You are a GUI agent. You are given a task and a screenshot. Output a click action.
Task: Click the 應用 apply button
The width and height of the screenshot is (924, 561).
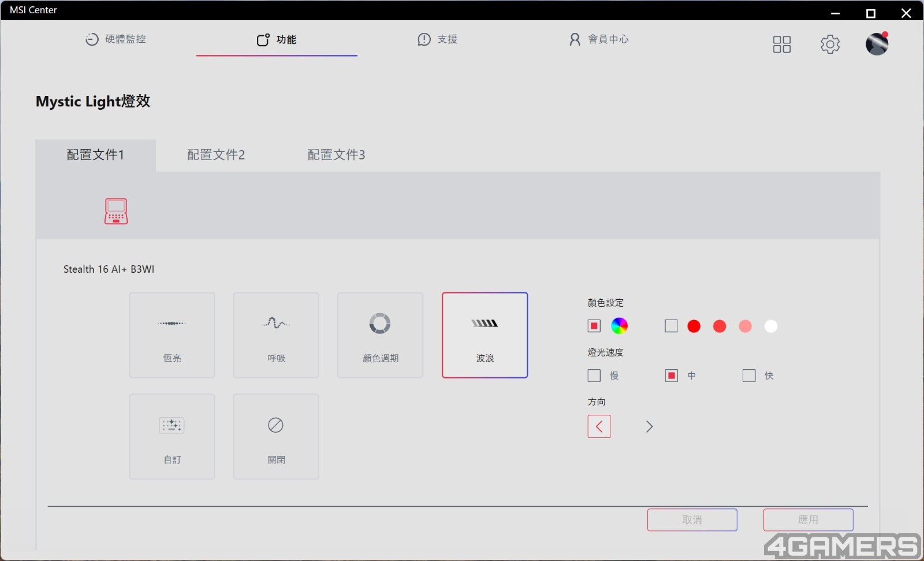click(808, 520)
